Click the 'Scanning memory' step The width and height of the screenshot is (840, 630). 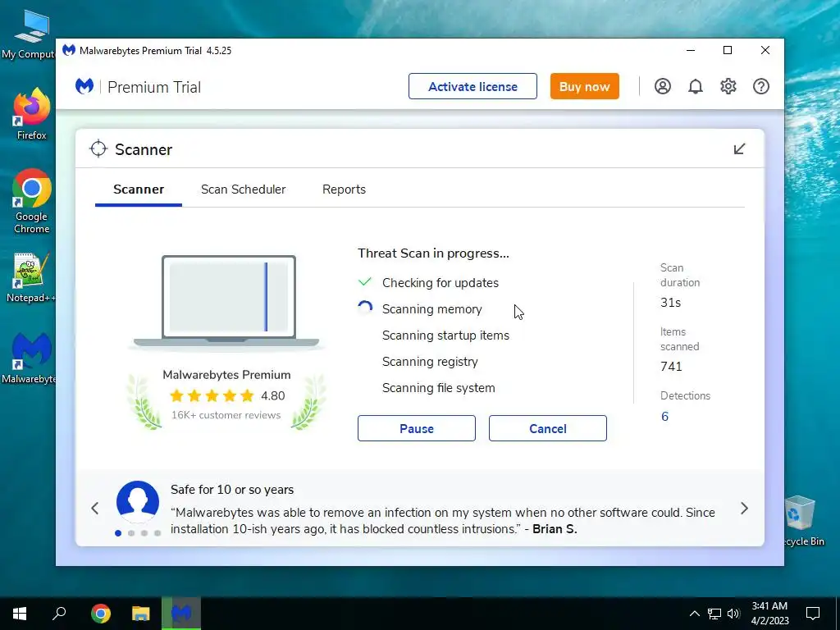coord(431,309)
